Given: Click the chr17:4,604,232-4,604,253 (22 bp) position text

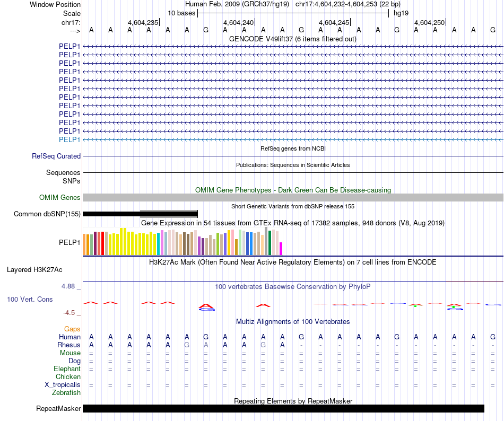Looking at the screenshot, I should pyautogui.click(x=348, y=4).
